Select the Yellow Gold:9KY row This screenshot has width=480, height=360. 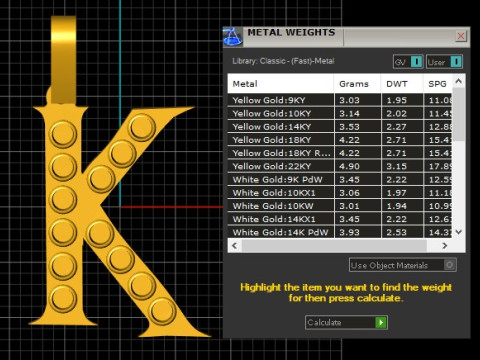340,100
